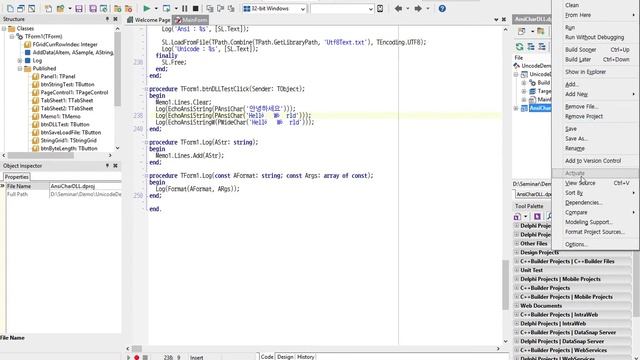
Task: Click the mobile device icon after combo box
Action: (380, 8)
